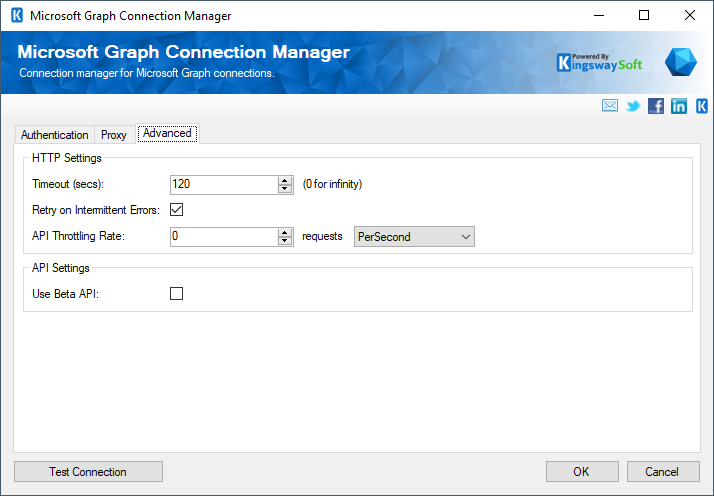Click the blue gem icon in banner

(680, 62)
